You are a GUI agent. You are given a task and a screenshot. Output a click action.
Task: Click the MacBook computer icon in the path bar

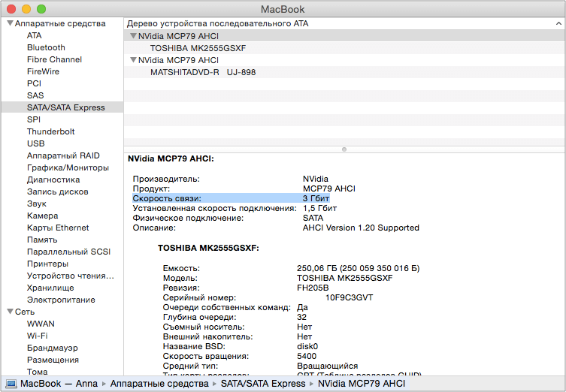11,384
